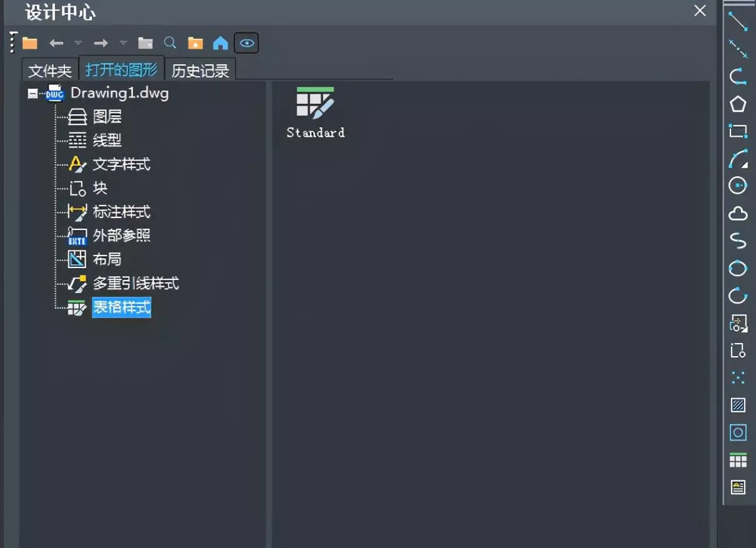The width and height of the screenshot is (756, 548).
Task: Select 线型 in the tree
Action: [x=107, y=141]
